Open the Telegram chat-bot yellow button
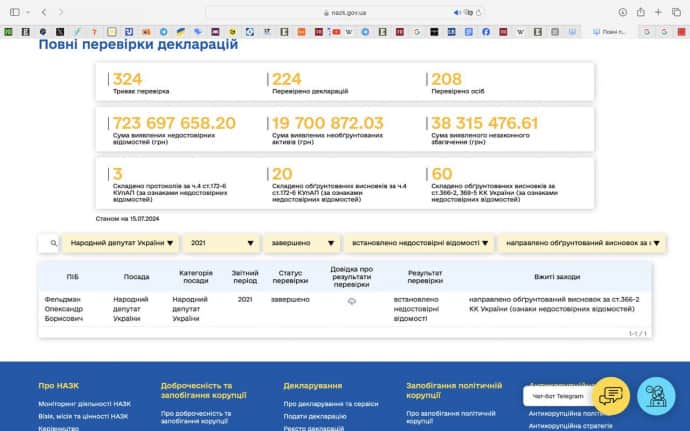Screen dimensions: 690x431 click(613, 396)
